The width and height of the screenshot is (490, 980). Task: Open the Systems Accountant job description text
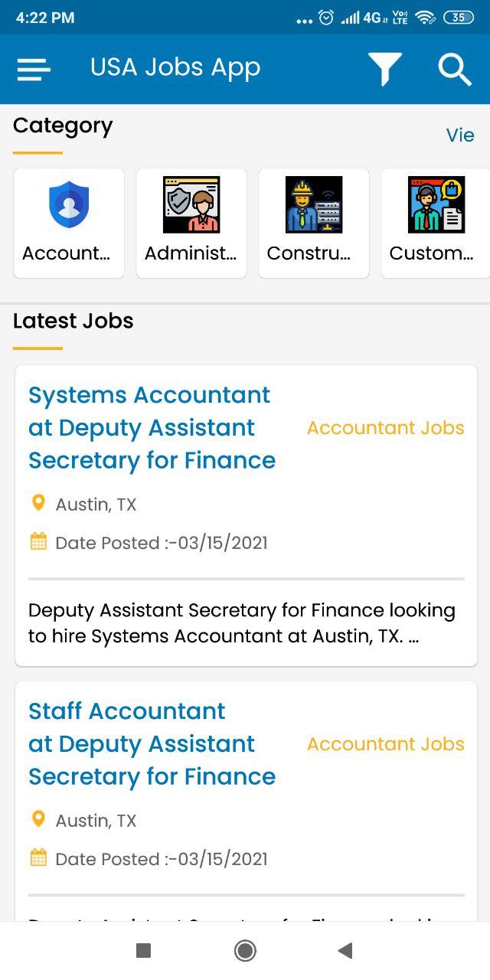242,622
